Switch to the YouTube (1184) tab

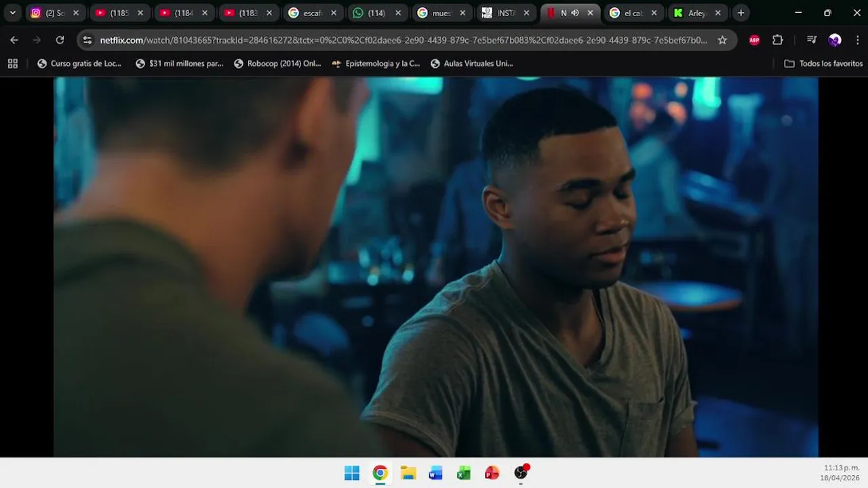tap(184, 13)
